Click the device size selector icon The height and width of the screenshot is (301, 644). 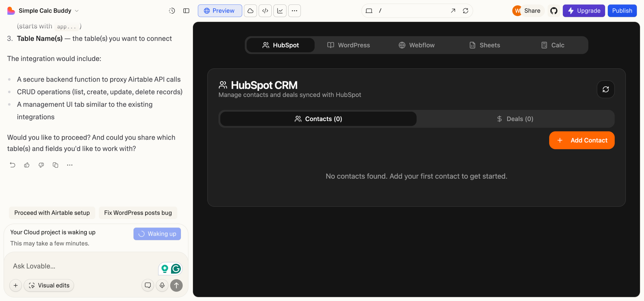click(x=369, y=11)
